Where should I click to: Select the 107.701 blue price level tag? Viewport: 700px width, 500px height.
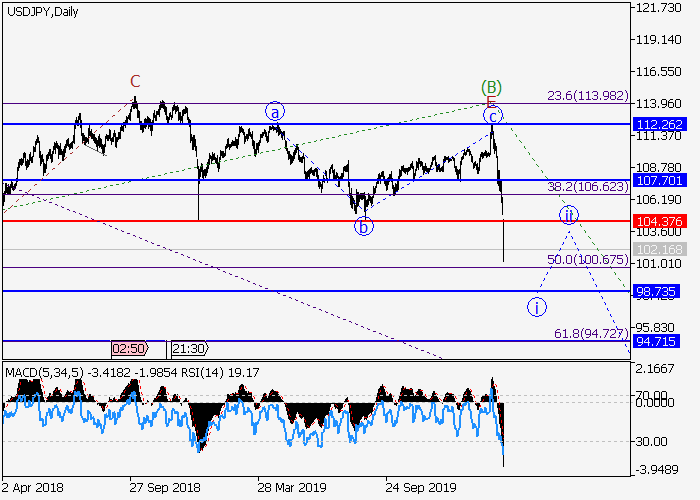point(658,181)
